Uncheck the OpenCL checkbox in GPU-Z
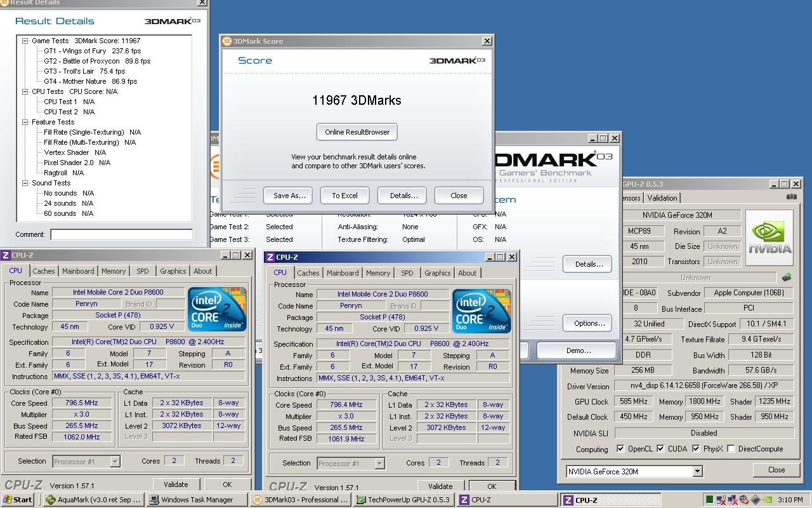Viewport: 812px width, 508px height. pos(620,449)
